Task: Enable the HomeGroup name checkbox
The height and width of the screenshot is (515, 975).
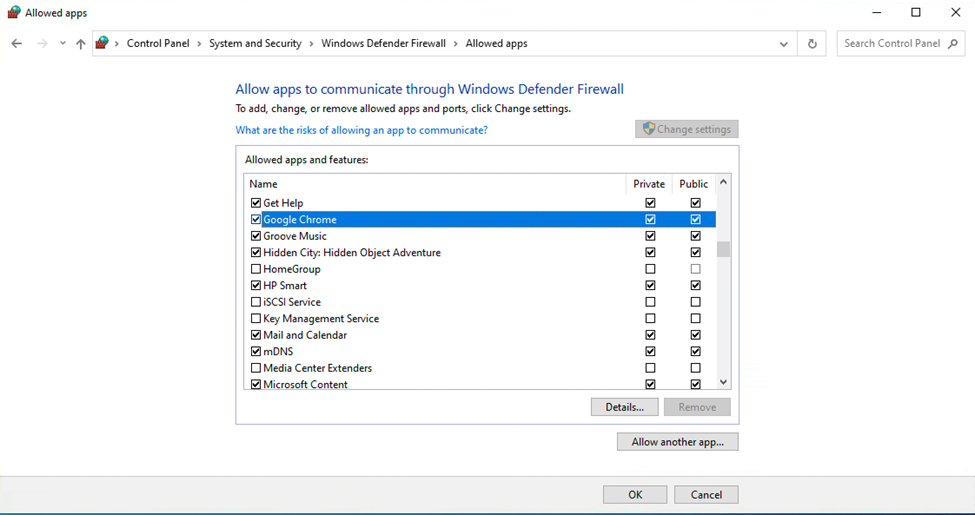Action: [256, 269]
